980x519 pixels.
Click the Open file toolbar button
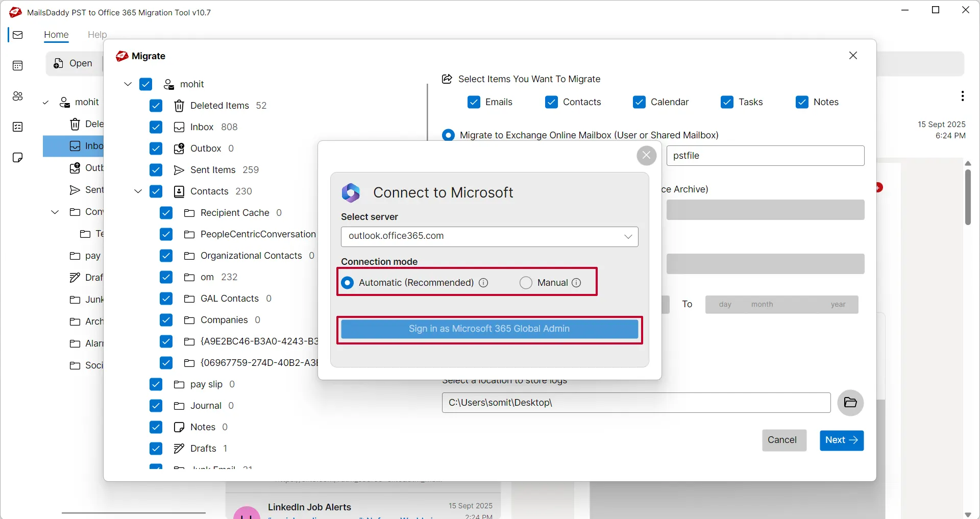[73, 63]
